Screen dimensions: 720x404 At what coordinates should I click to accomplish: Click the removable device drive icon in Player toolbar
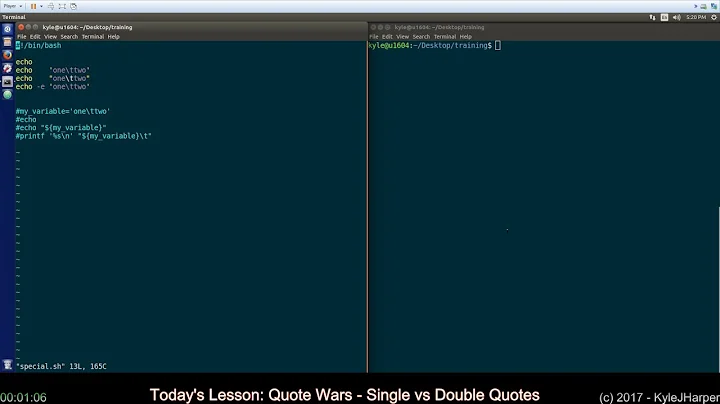[703, 6]
